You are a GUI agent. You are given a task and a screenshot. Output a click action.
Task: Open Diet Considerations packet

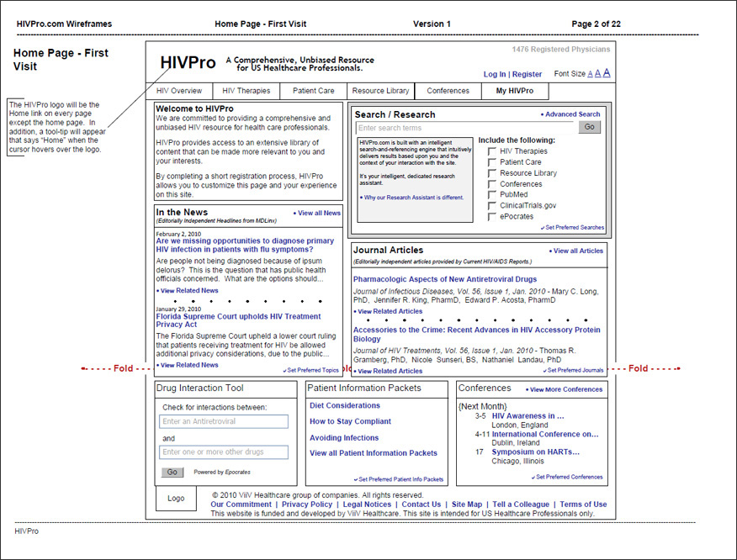(x=345, y=405)
